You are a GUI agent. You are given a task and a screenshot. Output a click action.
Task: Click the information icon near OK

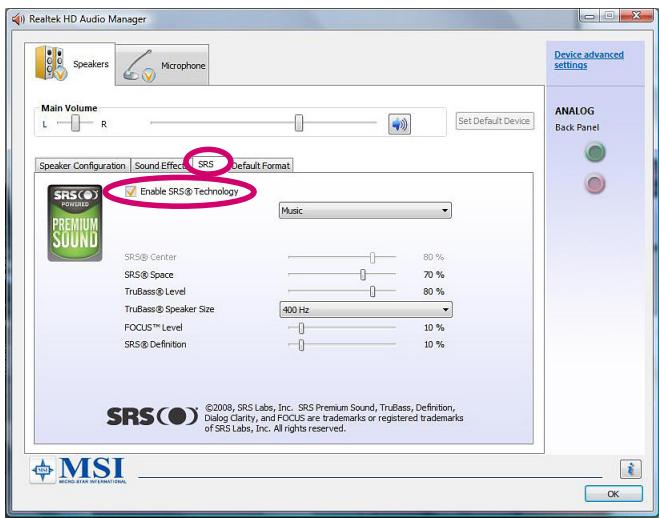(630, 468)
